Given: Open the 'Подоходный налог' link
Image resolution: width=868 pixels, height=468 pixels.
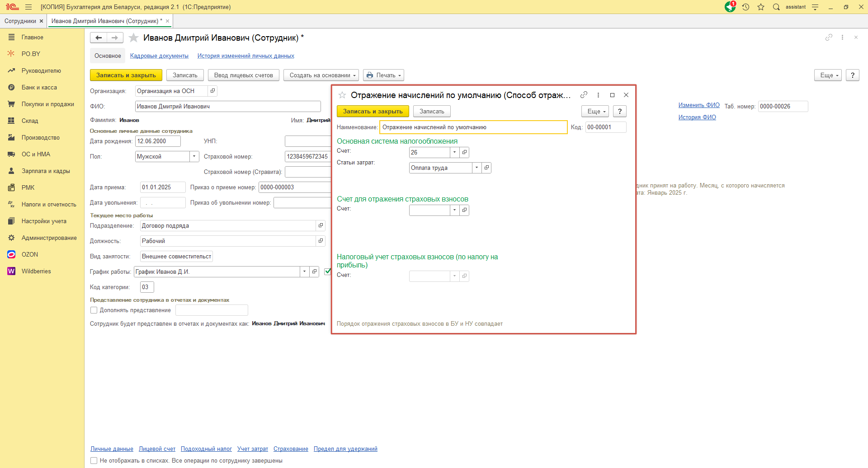Looking at the screenshot, I should point(206,449).
